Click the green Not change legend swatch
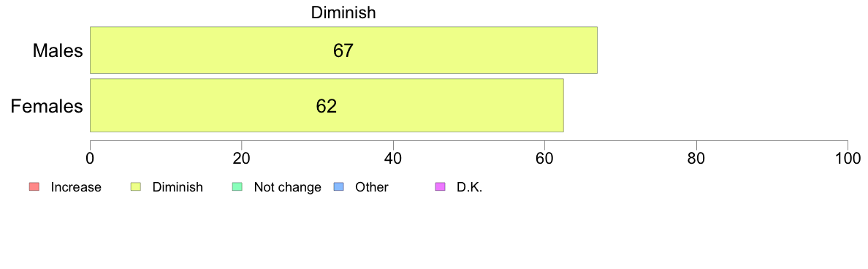Viewport: 868px width, 269px height. coord(237,187)
